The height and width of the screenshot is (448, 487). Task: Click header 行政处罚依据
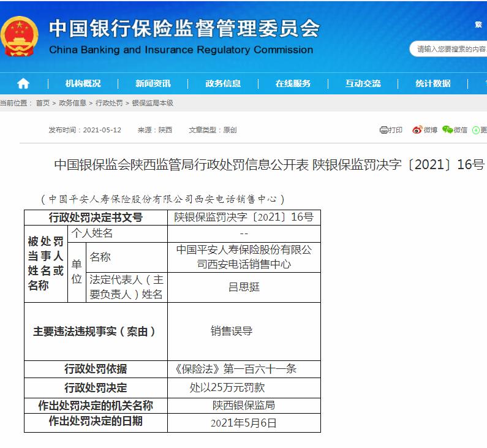[96, 369]
